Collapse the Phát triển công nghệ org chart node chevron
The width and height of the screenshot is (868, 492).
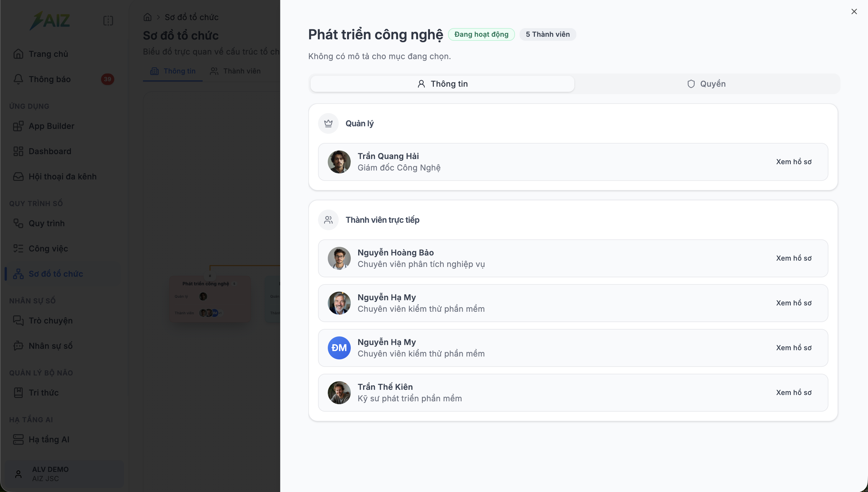tap(210, 276)
